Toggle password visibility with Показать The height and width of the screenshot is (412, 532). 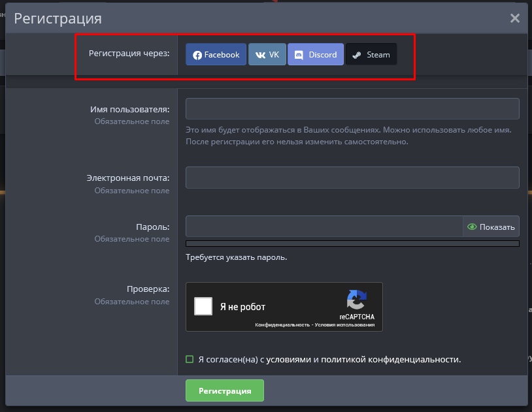pos(491,227)
